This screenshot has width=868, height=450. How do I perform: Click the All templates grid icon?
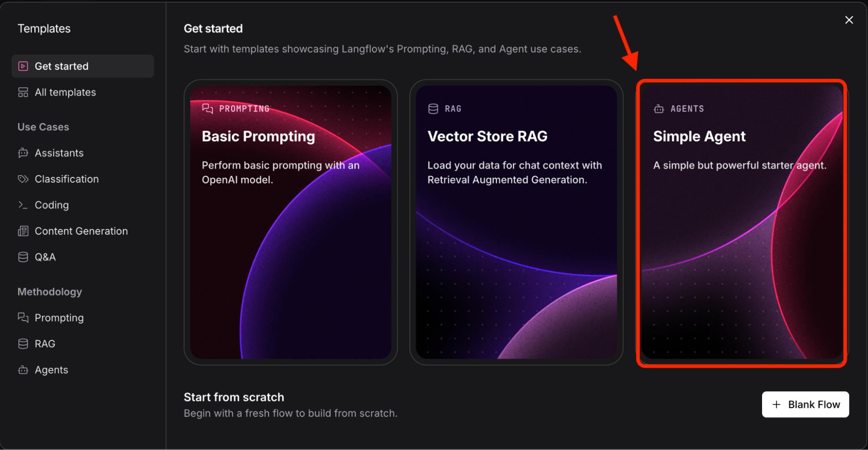click(23, 92)
